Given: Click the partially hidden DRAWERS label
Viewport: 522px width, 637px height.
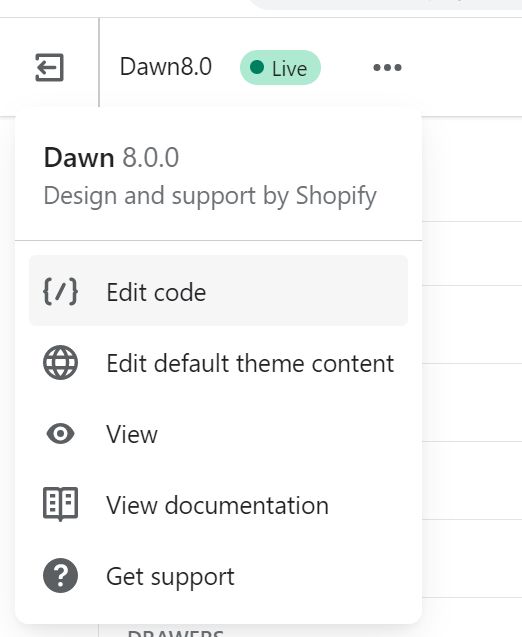Looking at the screenshot, I should click(175, 633).
